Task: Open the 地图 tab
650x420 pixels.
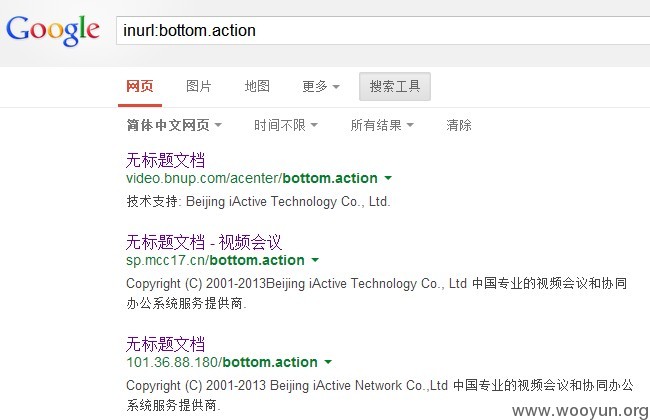Action: [257, 86]
